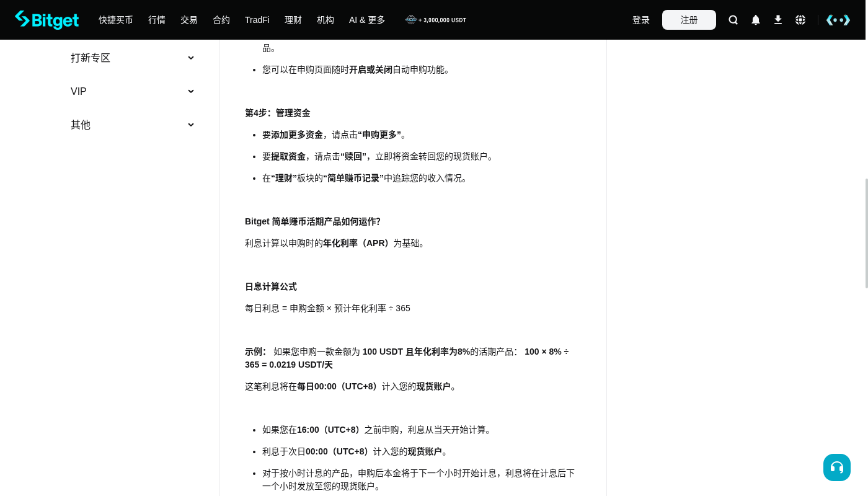The height and width of the screenshot is (496, 868).
Task: Click the 登录 login link
Action: (x=641, y=20)
